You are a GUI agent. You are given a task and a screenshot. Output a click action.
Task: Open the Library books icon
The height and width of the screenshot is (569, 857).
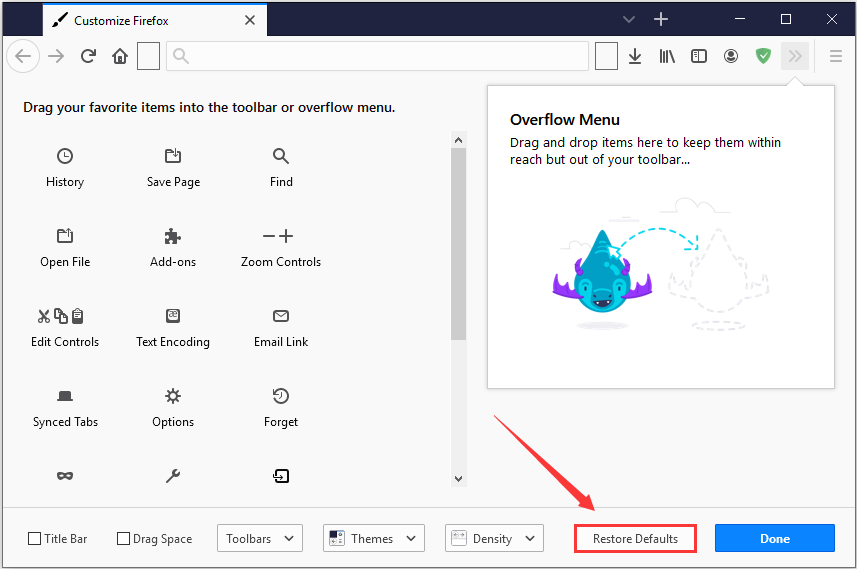(667, 56)
